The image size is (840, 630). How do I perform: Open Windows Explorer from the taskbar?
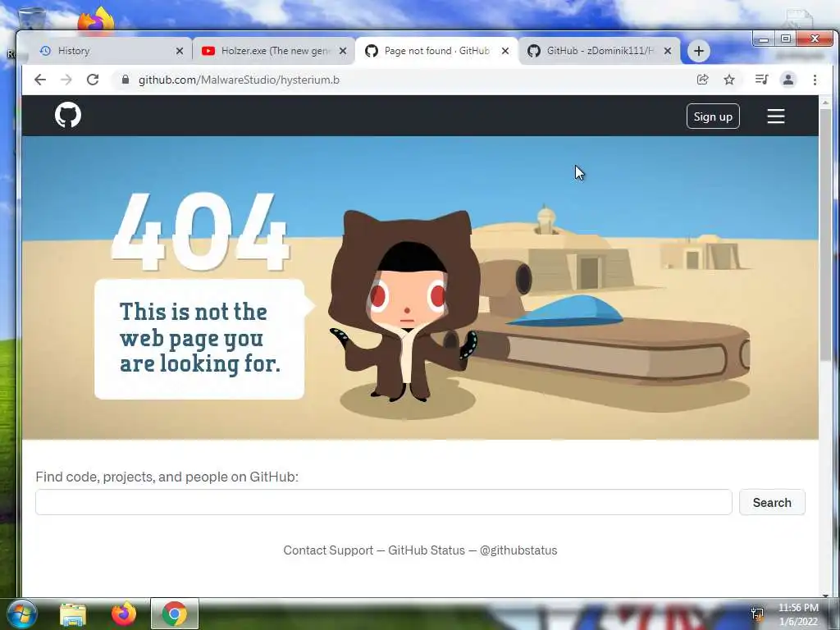[x=73, y=614]
